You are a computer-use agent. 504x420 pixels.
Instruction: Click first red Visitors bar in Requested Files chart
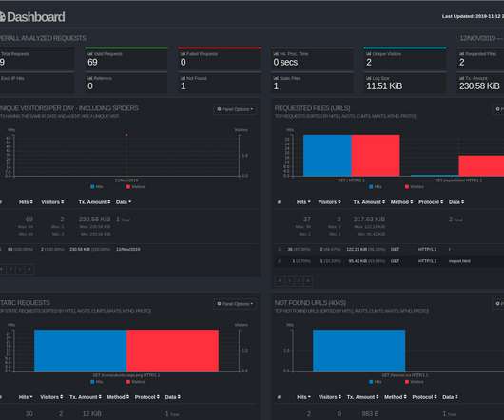pyautogui.click(x=376, y=156)
